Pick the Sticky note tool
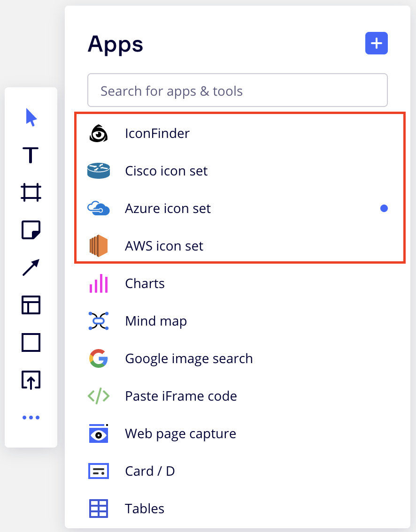This screenshot has height=532, width=416. pos(31,230)
